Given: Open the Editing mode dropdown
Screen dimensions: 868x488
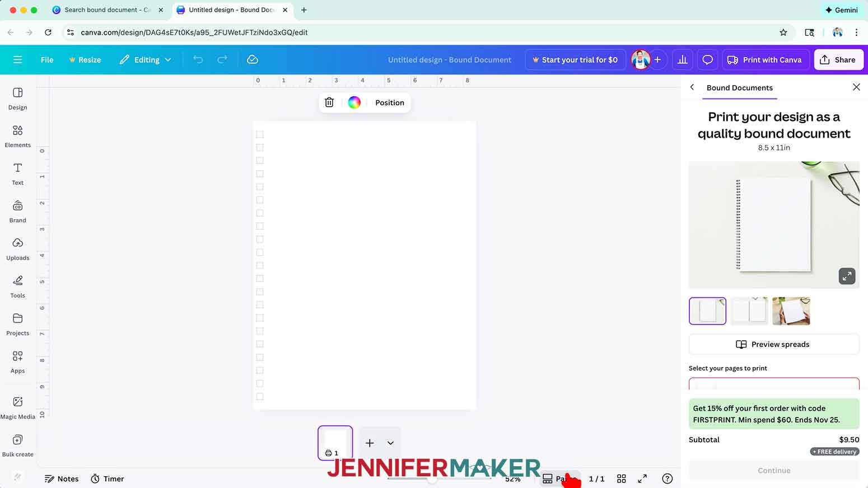Looking at the screenshot, I should tap(145, 60).
